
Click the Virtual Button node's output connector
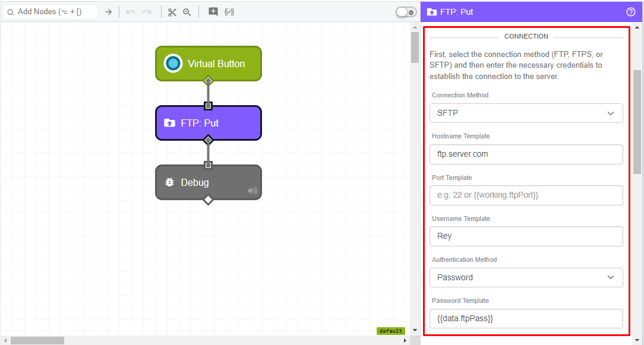pos(209,80)
